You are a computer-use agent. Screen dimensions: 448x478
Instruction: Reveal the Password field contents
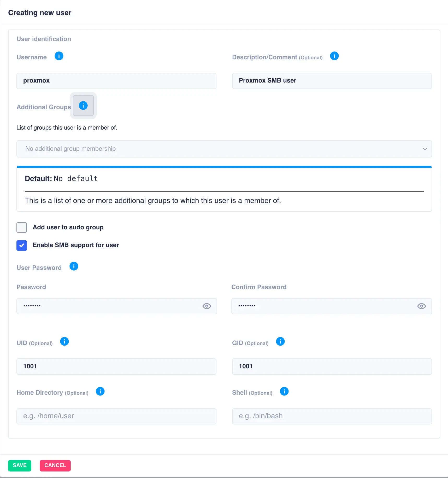(207, 306)
